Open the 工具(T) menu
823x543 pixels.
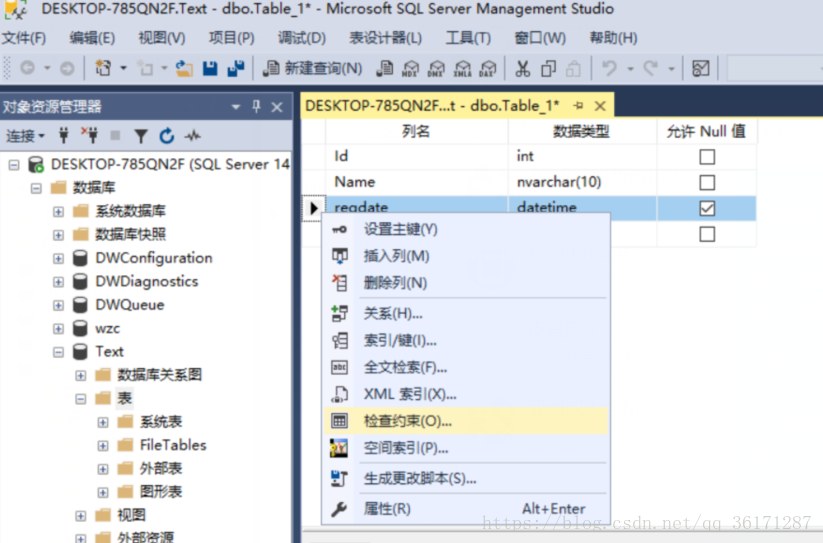[x=468, y=38]
